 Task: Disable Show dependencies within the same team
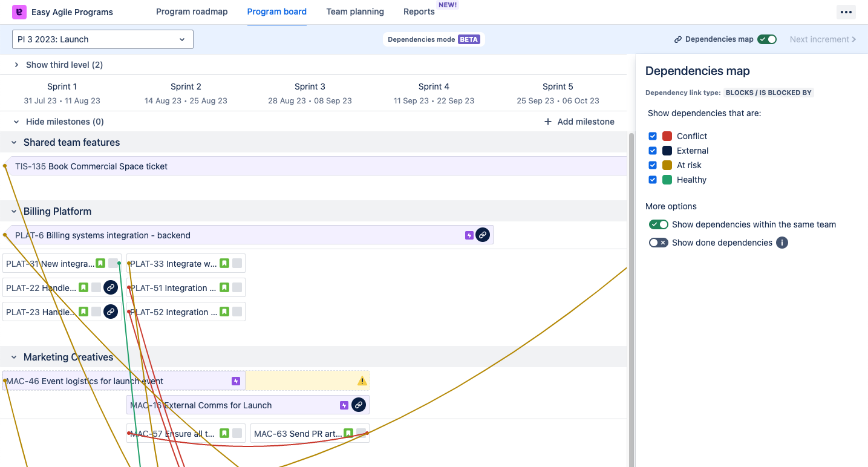pyautogui.click(x=659, y=224)
